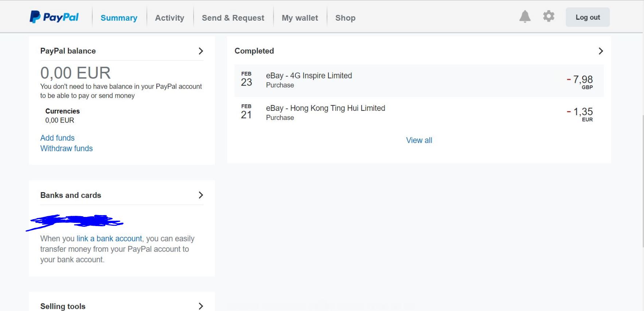Open the notifications bell

pyautogui.click(x=525, y=16)
